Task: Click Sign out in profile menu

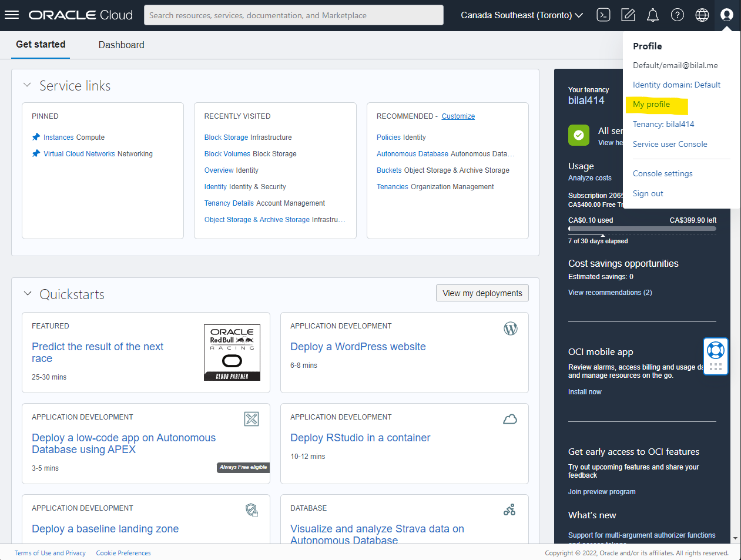Action: (648, 193)
